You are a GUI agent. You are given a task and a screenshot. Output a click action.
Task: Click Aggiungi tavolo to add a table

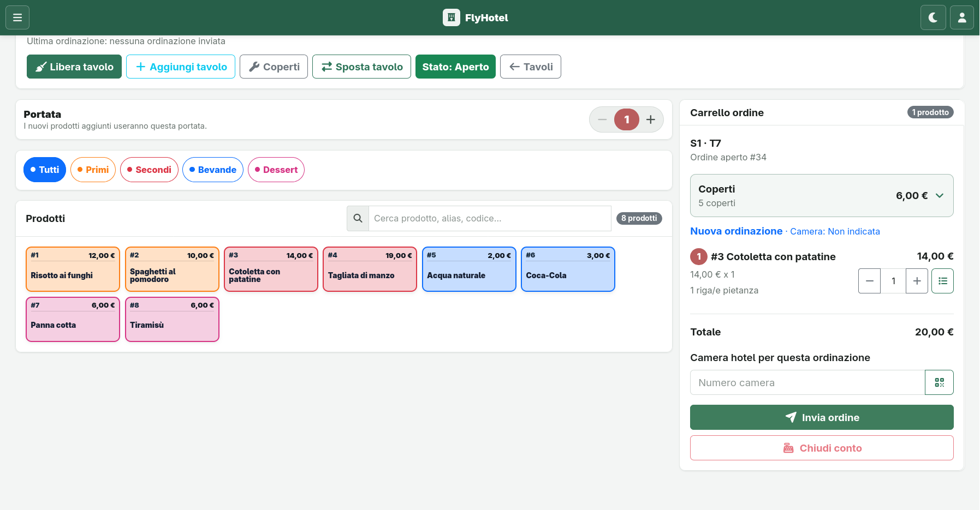click(x=181, y=67)
